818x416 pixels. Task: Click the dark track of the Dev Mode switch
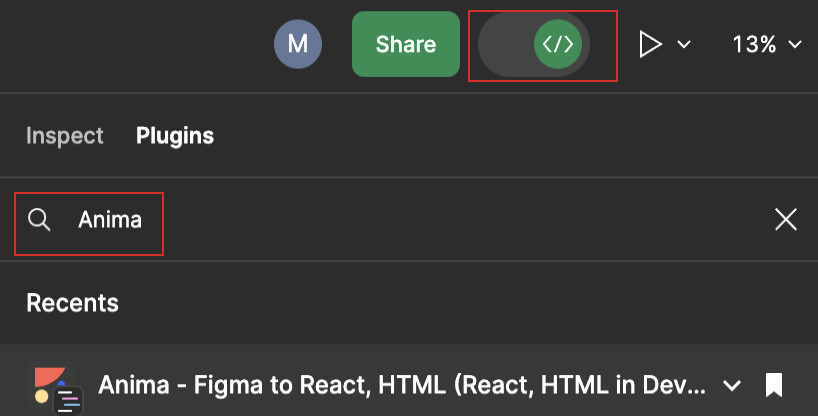(506, 45)
